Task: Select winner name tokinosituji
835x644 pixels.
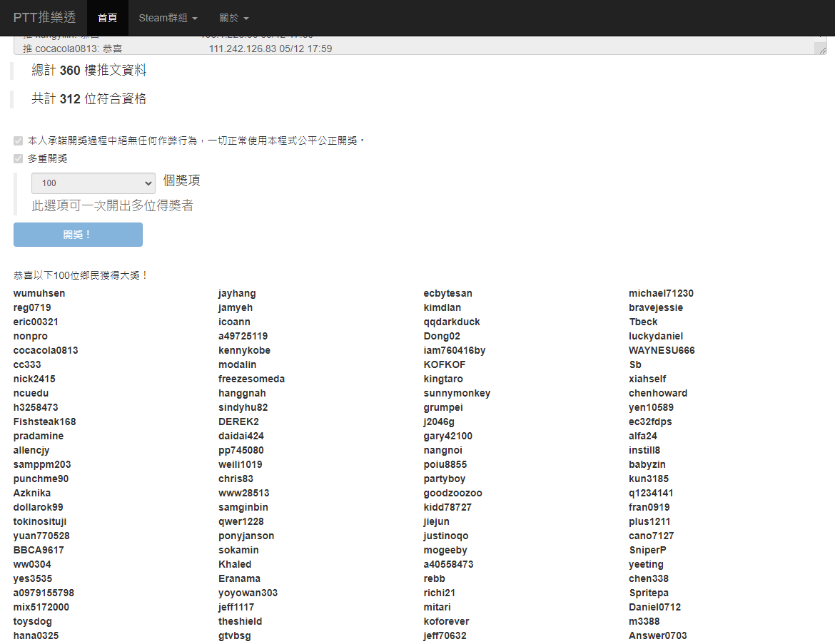Action: (40, 521)
